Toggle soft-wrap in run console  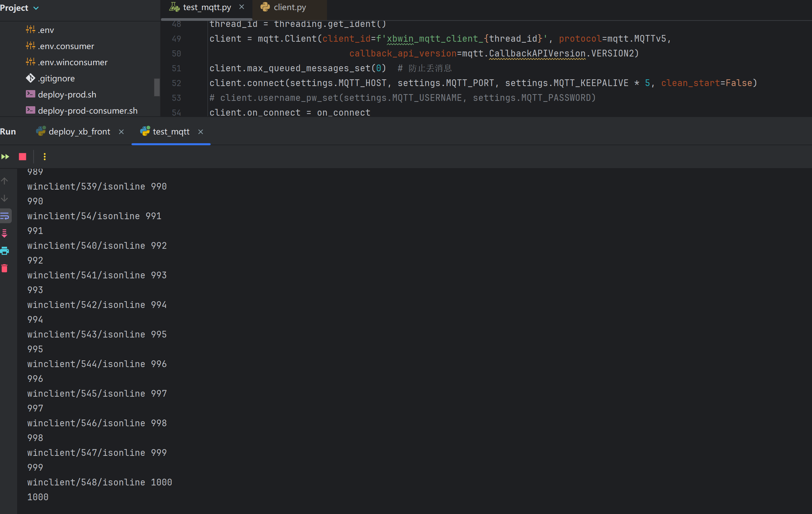pos(5,216)
